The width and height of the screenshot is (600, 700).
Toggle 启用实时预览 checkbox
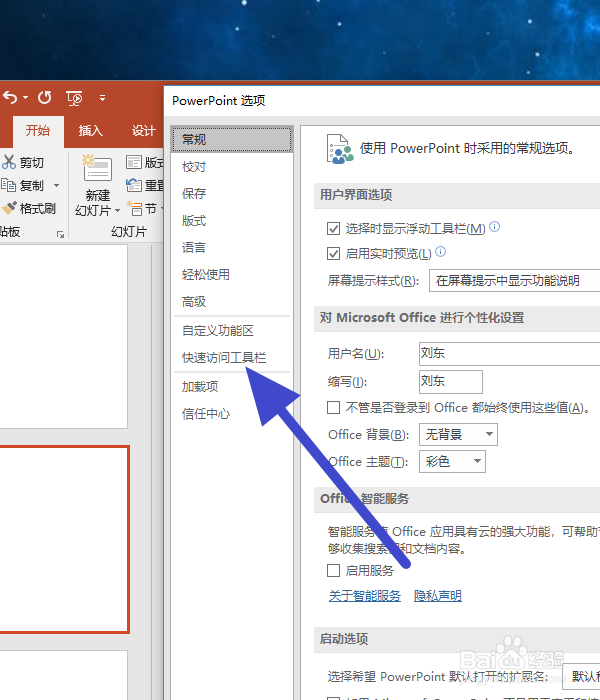coord(333,254)
